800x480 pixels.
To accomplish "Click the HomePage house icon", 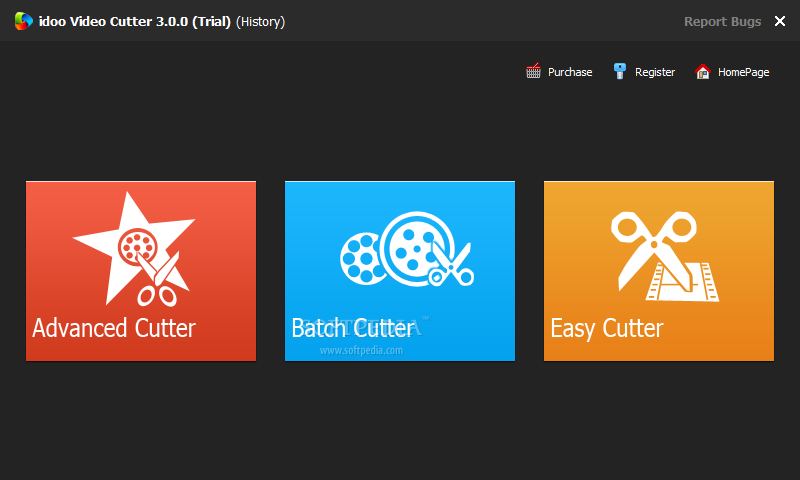I will [703, 71].
